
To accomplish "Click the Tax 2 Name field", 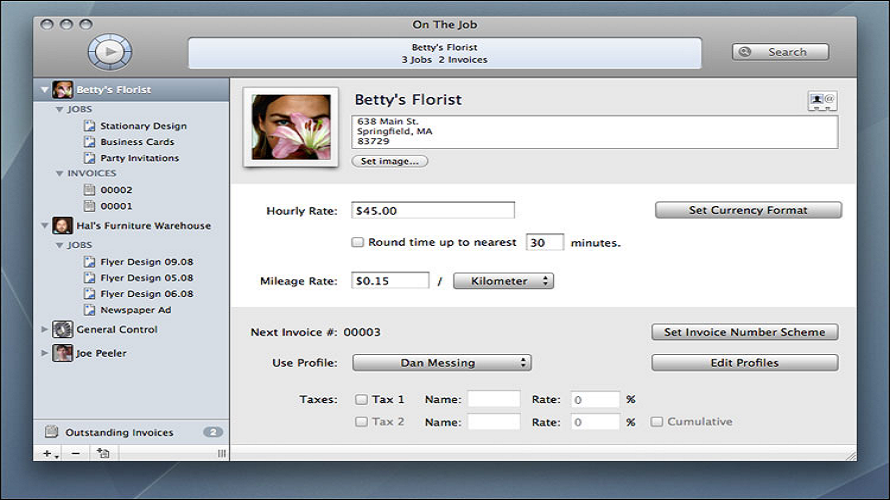I will click(x=494, y=422).
